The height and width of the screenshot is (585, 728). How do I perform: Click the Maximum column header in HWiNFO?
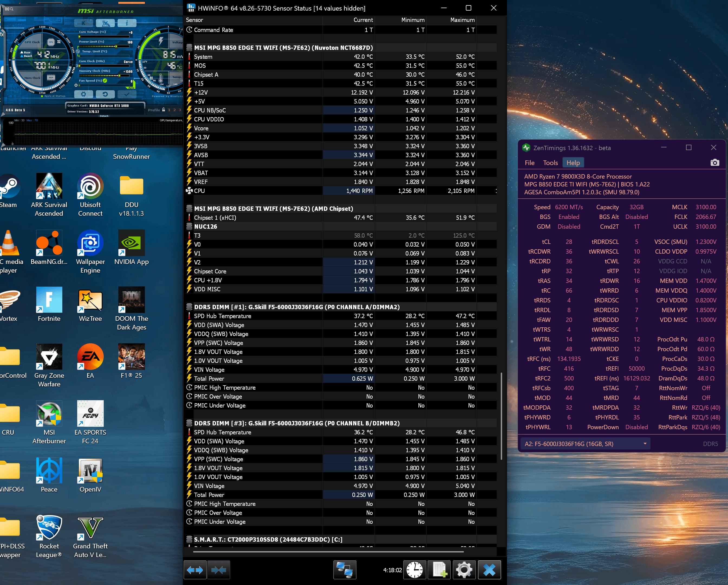451,20
